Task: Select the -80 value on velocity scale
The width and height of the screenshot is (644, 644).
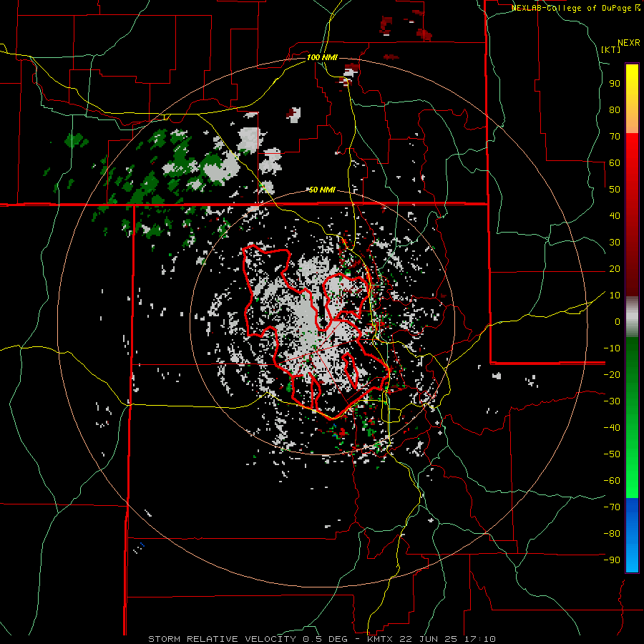Action: (x=612, y=534)
